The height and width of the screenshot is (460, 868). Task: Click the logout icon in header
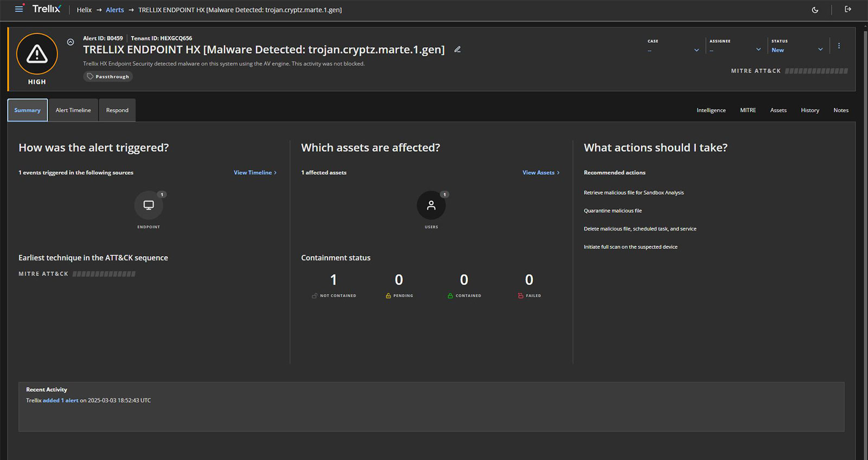[x=848, y=9]
